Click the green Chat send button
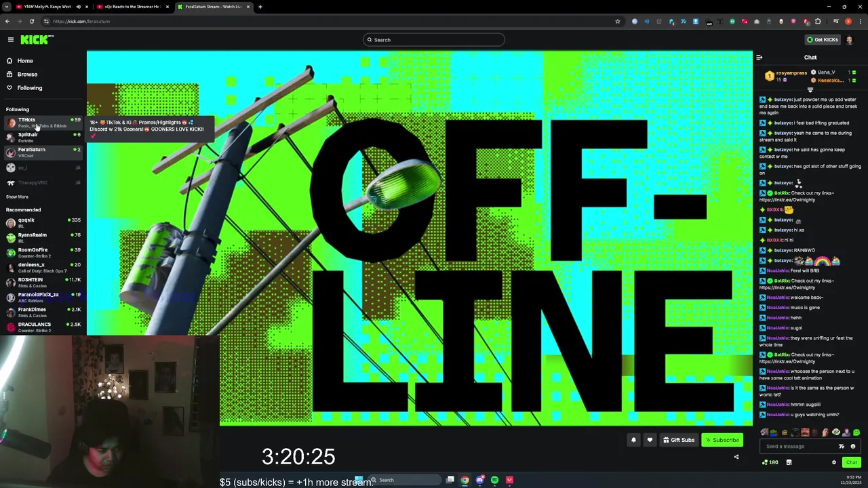The width and height of the screenshot is (868, 488). tap(852, 462)
